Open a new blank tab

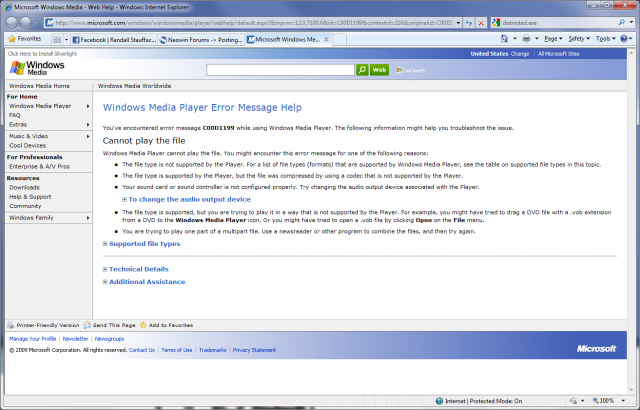(x=340, y=40)
